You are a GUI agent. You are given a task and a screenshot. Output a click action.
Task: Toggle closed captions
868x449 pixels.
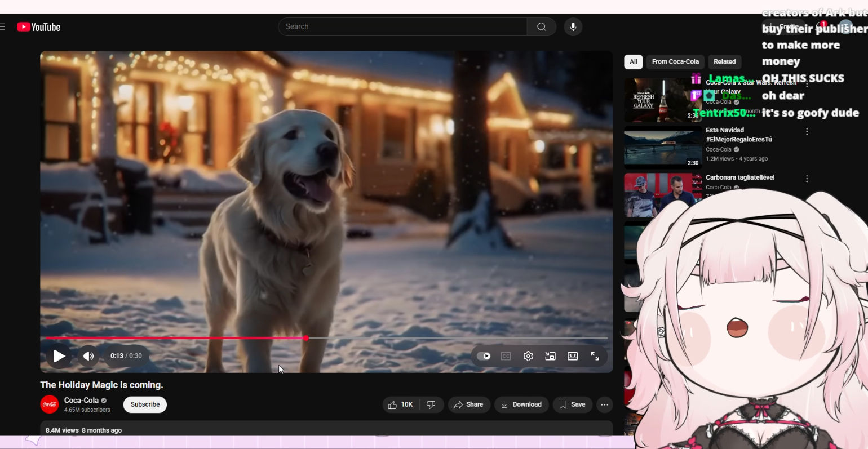tap(506, 356)
